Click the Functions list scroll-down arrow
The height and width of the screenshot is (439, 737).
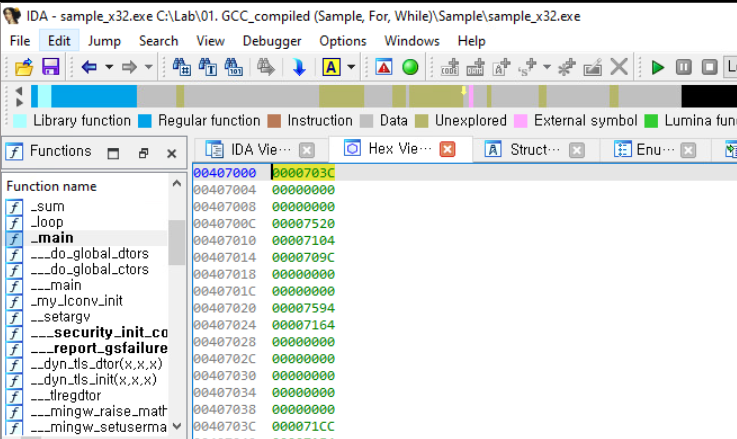click(177, 426)
